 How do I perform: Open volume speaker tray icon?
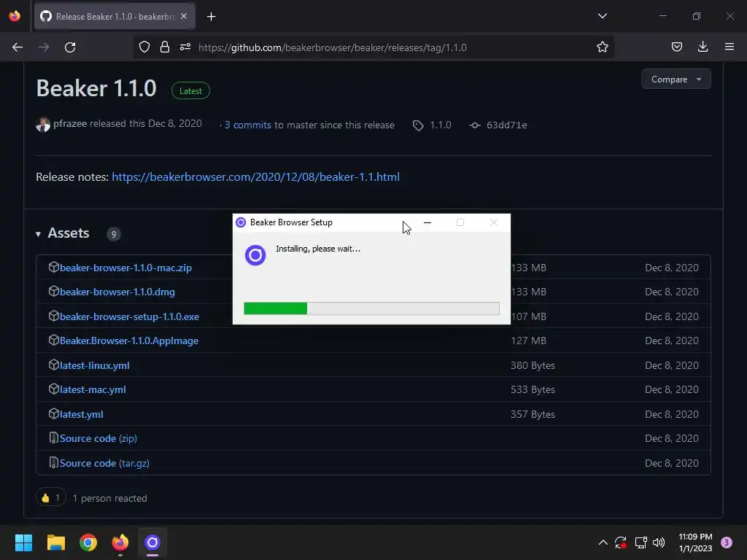[659, 542]
